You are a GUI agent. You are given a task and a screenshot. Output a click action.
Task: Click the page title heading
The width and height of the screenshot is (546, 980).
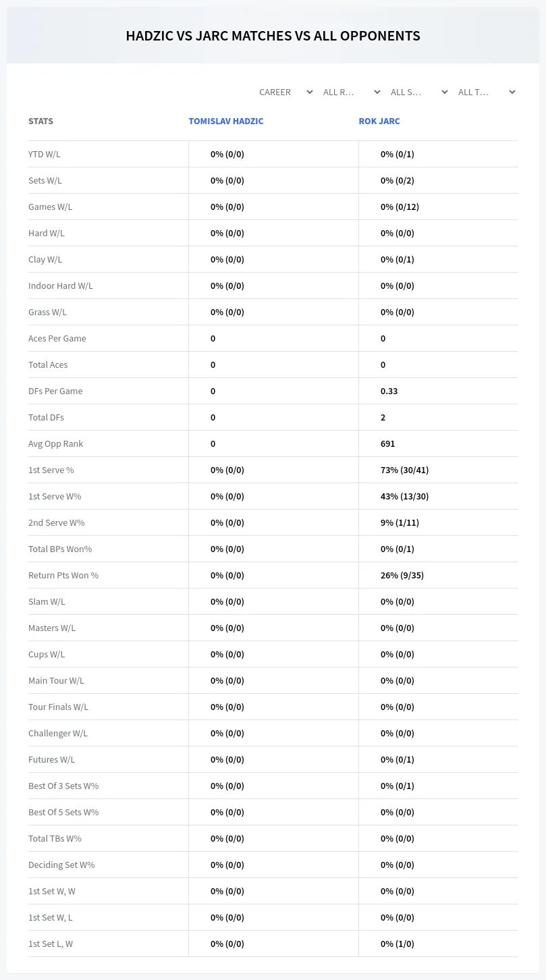[x=273, y=36]
